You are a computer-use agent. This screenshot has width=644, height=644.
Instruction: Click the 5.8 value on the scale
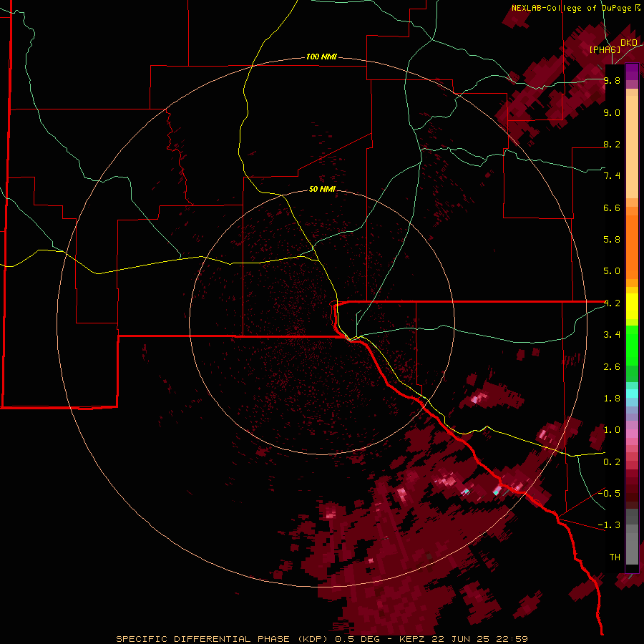(612, 240)
